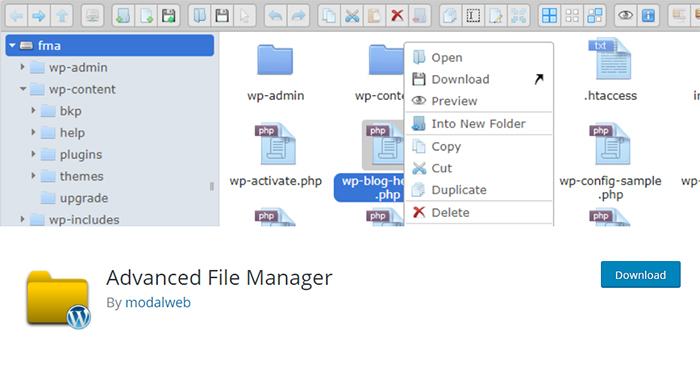
Task: Create a new folder with toolbar icon
Action: (123, 16)
